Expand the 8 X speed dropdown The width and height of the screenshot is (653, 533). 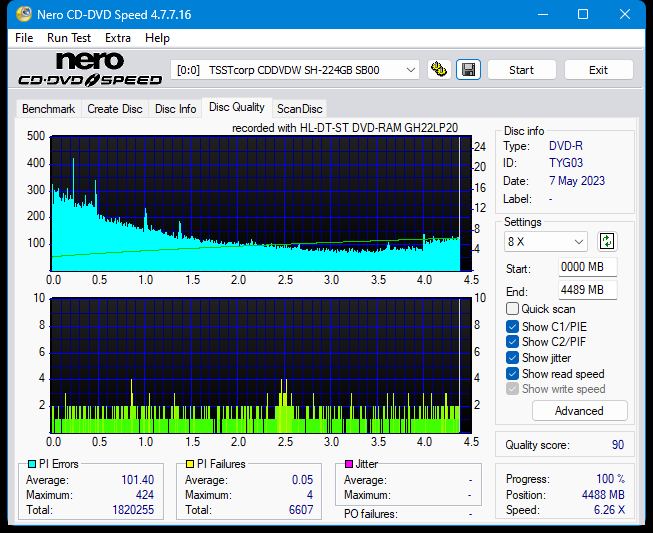click(546, 242)
